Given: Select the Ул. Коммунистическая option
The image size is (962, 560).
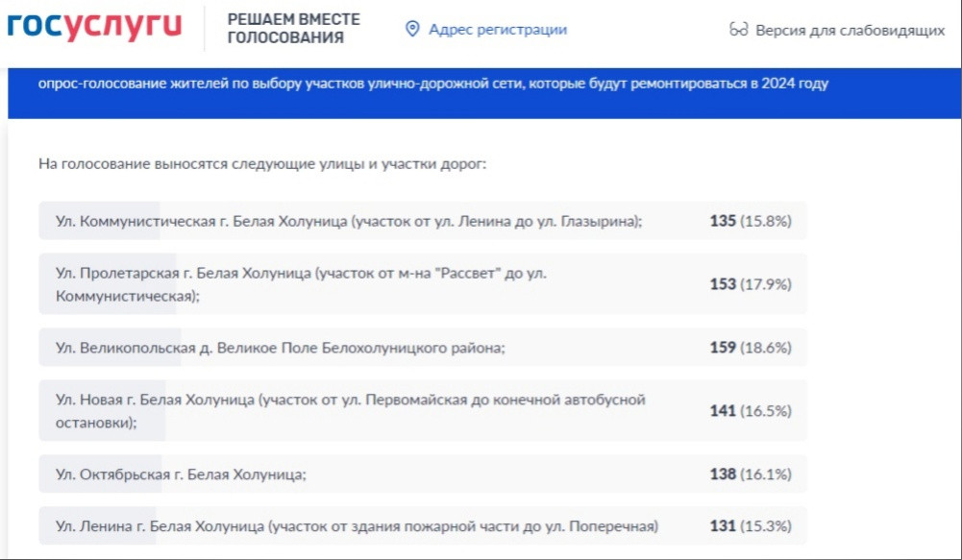Looking at the screenshot, I should (348, 221).
